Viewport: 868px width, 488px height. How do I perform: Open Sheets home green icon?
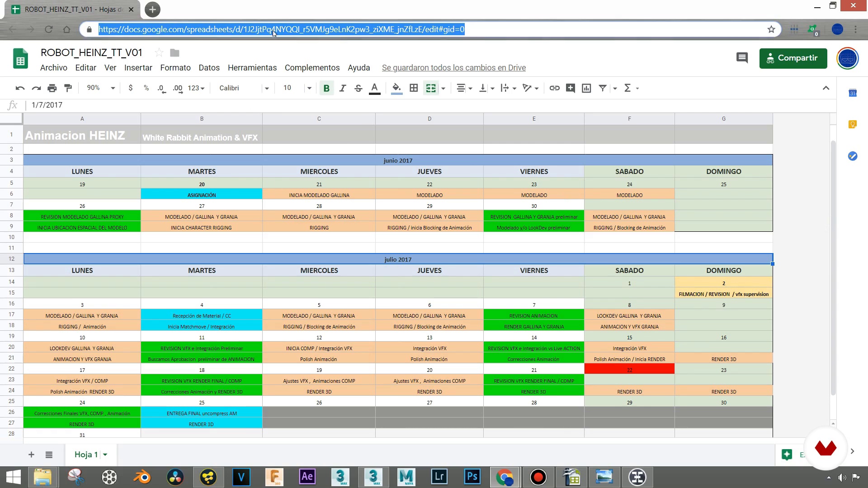[x=20, y=59]
